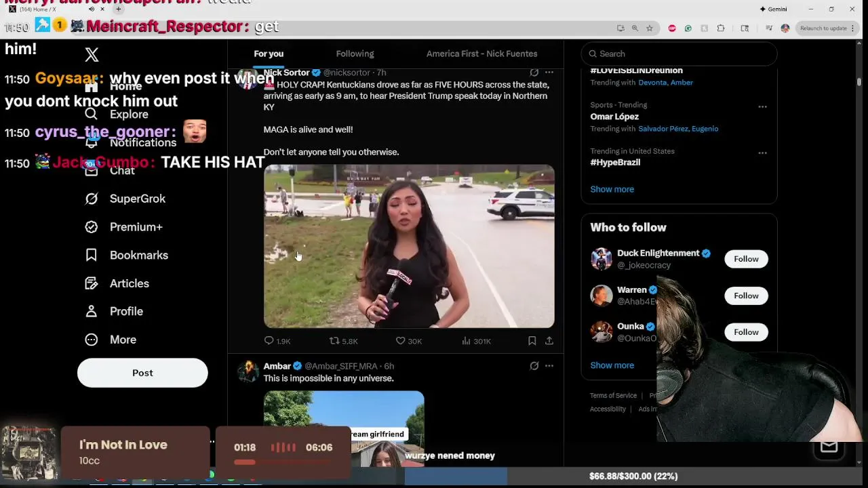This screenshot has width=868, height=488.
Task: Follow Ounka
Action: point(746,332)
